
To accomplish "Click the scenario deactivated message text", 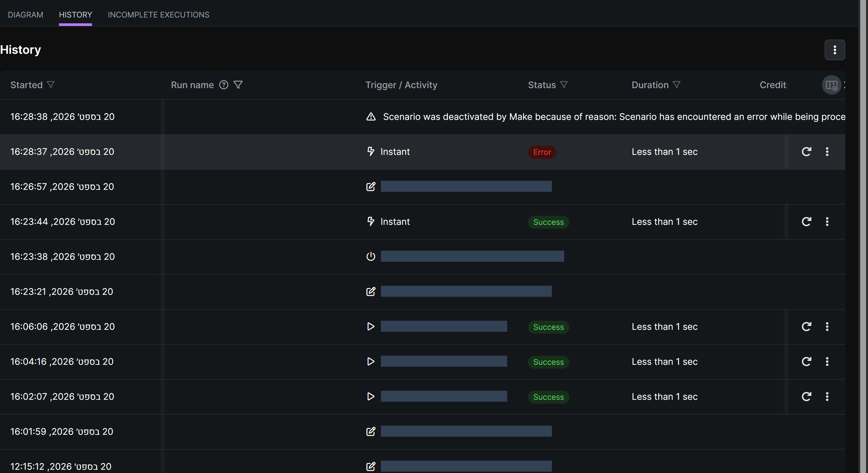I will pos(614,117).
